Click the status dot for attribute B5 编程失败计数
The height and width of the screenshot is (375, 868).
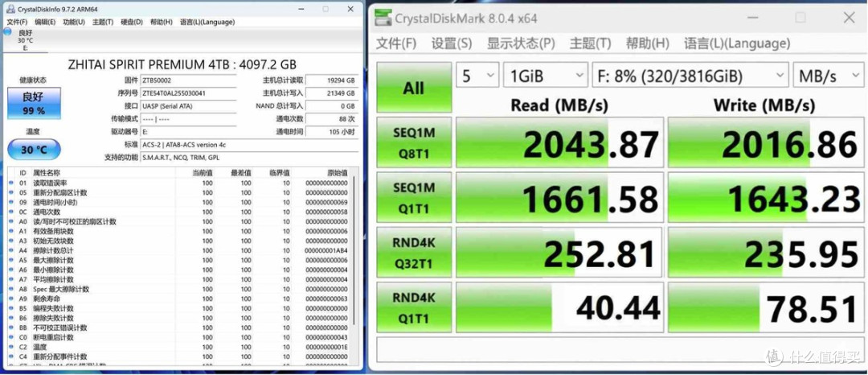click(11, 308)
